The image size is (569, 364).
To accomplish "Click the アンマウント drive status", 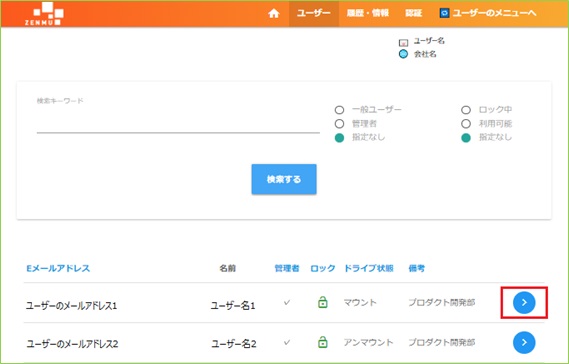I will 368,342.
